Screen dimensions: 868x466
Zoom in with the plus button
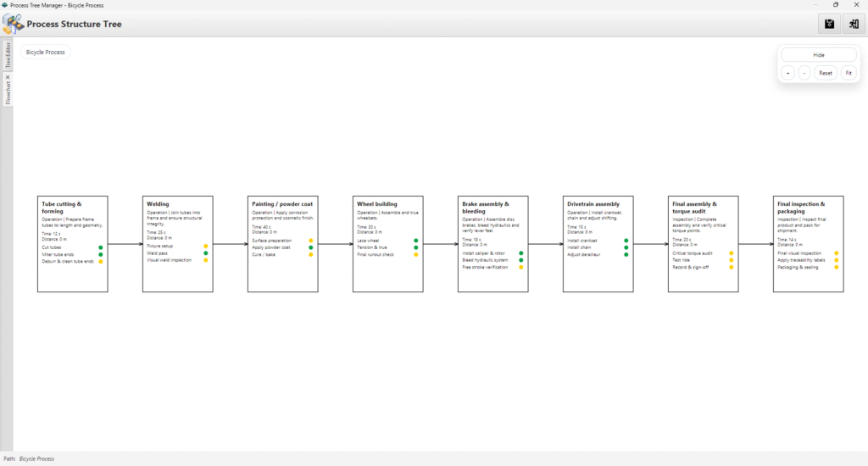pos(788,73)
